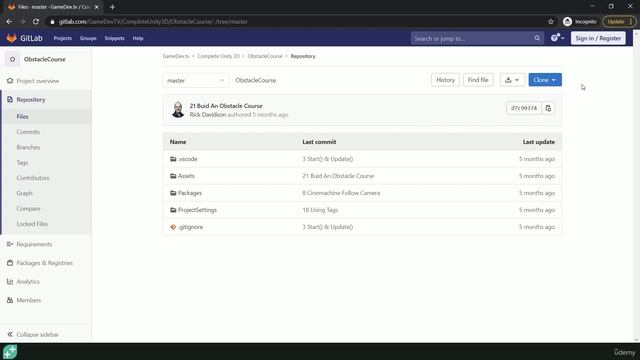
Task: Click the Incognito profile icon
Action: coord(567,22)
